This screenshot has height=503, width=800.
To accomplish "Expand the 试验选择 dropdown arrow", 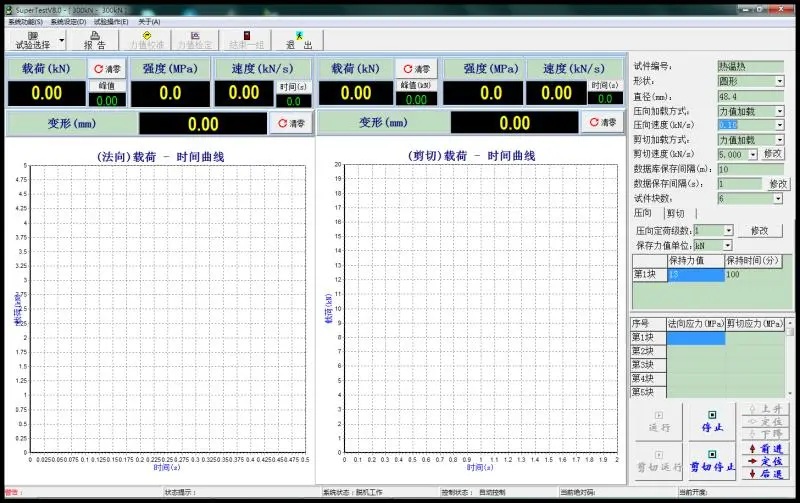I will [62, 40].
